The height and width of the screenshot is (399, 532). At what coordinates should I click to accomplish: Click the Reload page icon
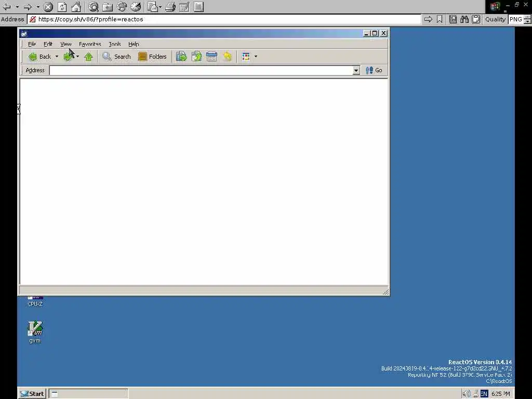62,6
